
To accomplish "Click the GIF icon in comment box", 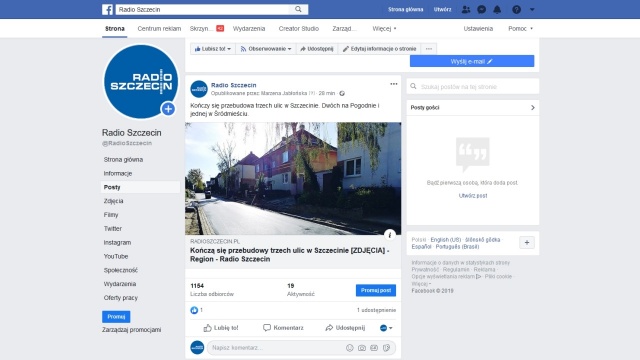I will click(374, 348).
